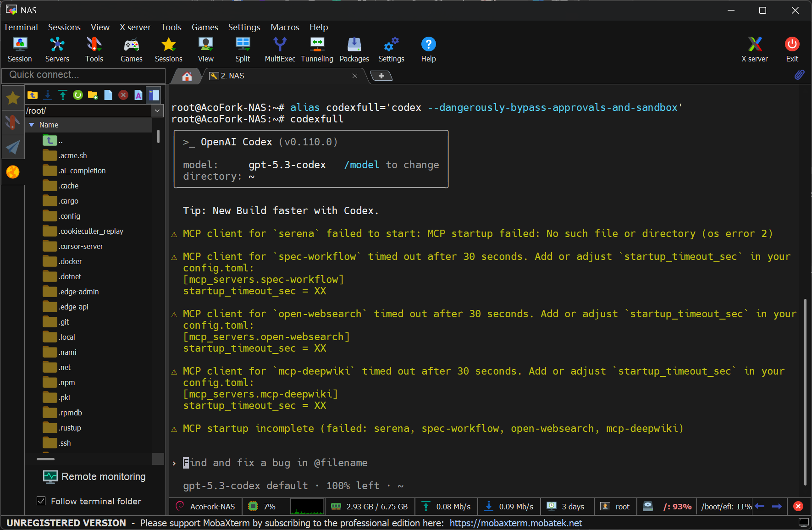812x530 pixels.
Task: Open the new tab plus button
Action: (381, 76)
